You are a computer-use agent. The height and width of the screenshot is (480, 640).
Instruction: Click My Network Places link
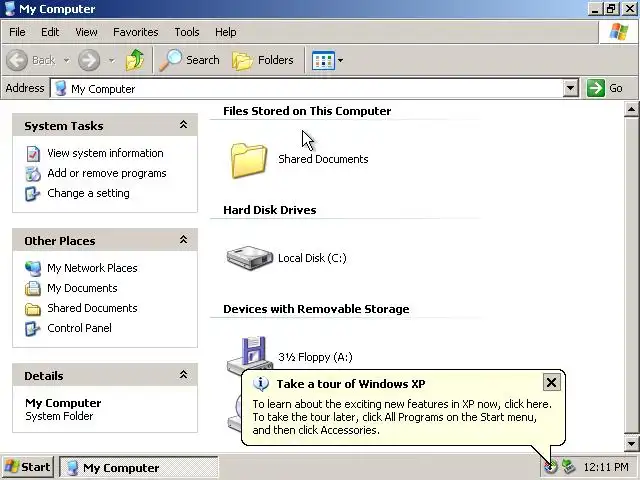click(92, 268)
